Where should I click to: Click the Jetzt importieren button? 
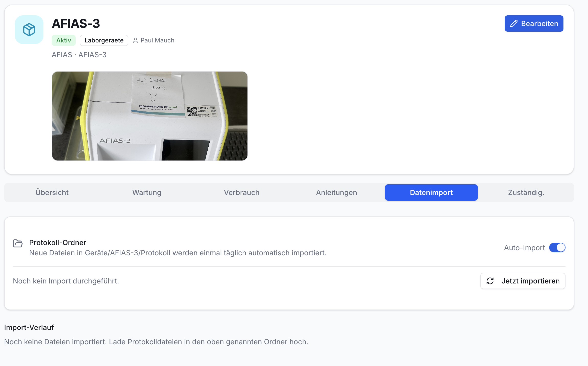pos(523,281)
